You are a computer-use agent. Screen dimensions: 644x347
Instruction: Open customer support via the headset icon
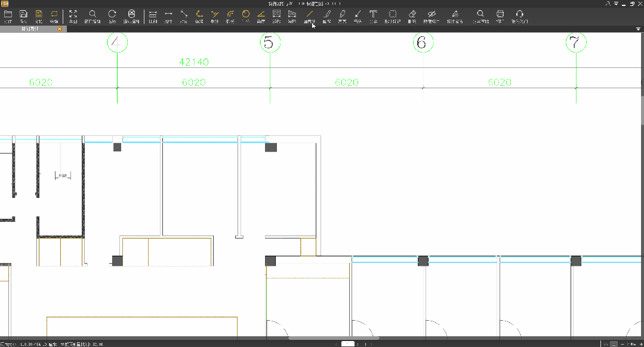coord(519,17)
